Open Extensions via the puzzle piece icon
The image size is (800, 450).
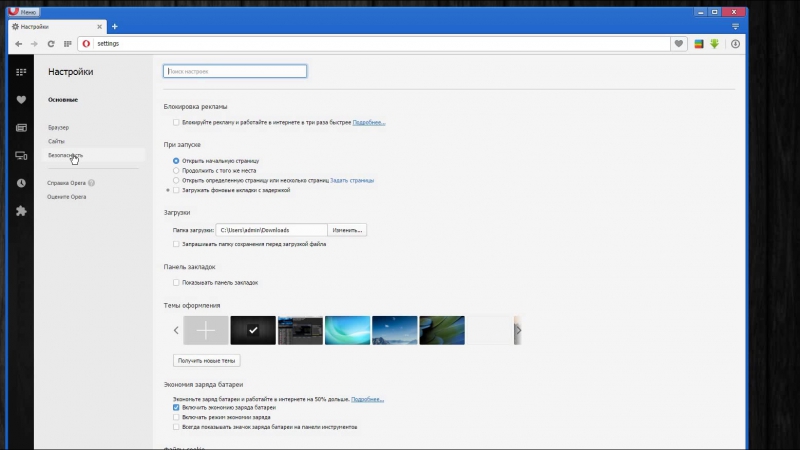[21, 211]
